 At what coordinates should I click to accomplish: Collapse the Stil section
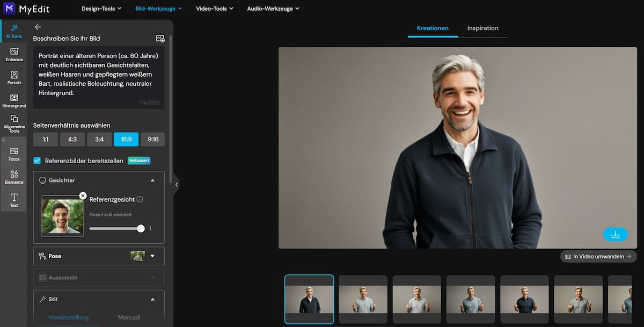(x=152, y=299)
